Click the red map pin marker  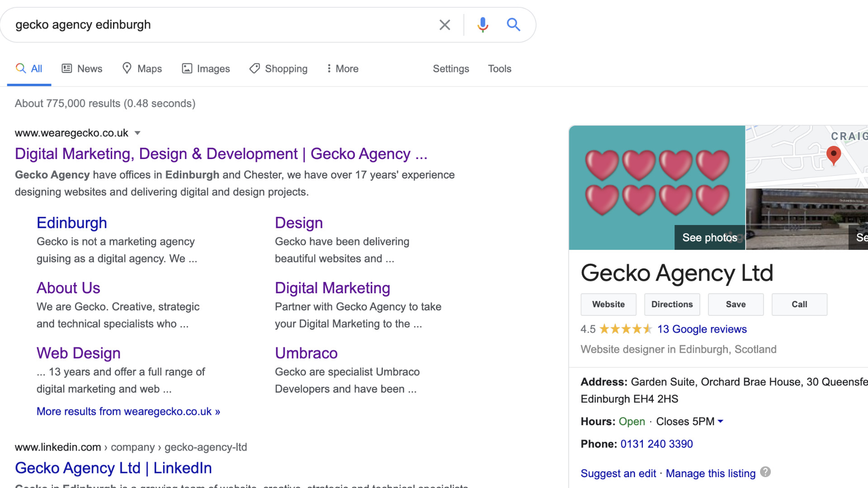click(x=834, y=155)
